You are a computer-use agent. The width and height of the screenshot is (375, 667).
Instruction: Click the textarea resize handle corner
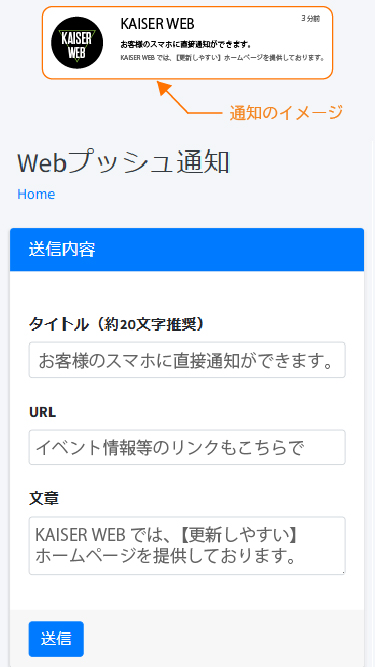pos(343,572)
